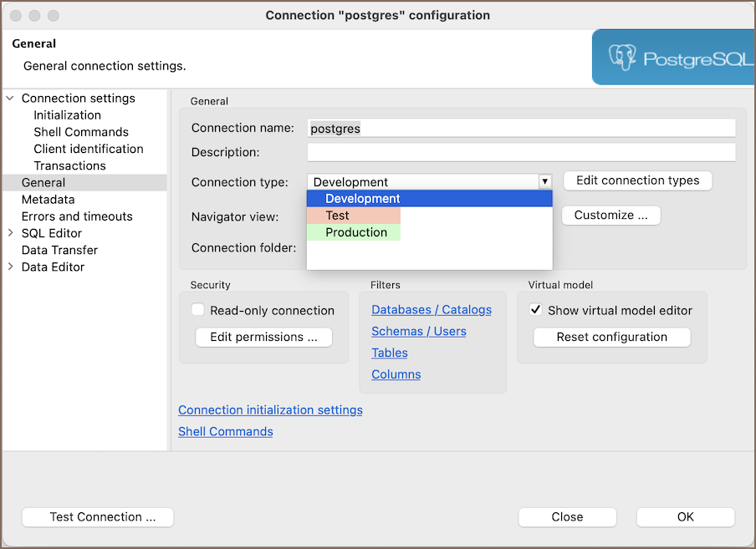Pick Production from the dropdown list
The width and height of the screenshot is (756, 549).
[x=356, y=232]
